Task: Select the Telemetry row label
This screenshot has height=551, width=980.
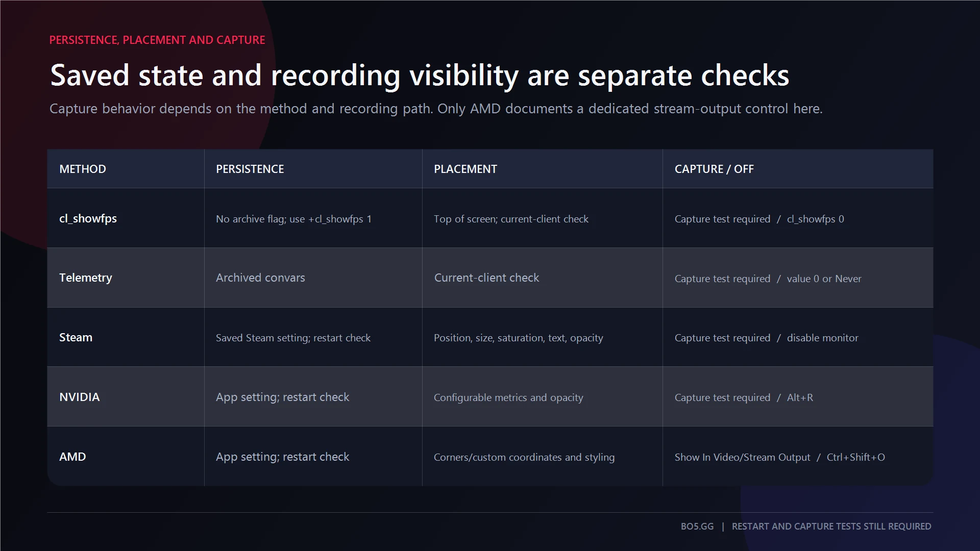Action: point(85,278)
